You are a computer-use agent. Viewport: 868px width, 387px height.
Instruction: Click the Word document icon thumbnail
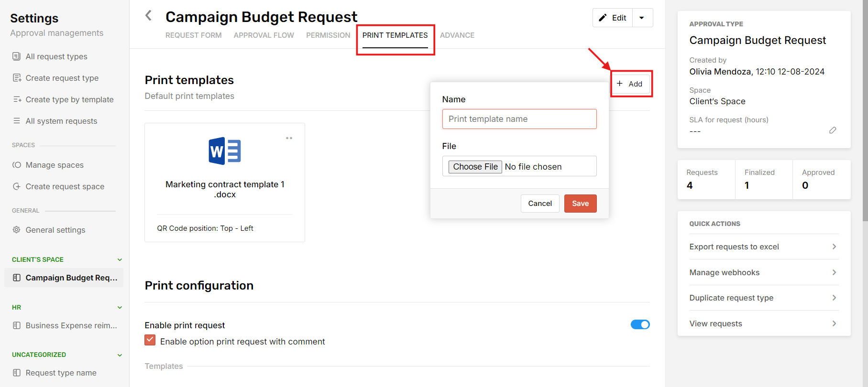click(x=225, y=151)
